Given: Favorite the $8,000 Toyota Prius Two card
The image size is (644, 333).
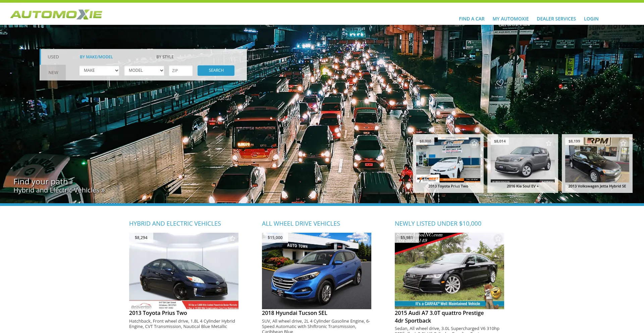Looking at the screenshot, I should tap(474, 143).
